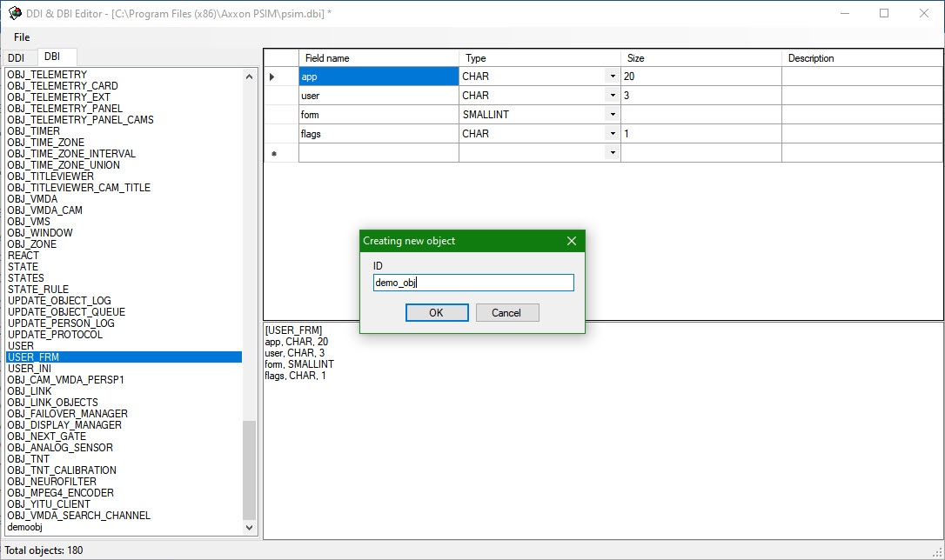Click the DDI & DBI Editor app icon
This screenshot has width=945, height=560.
click(x=15, y=13)
